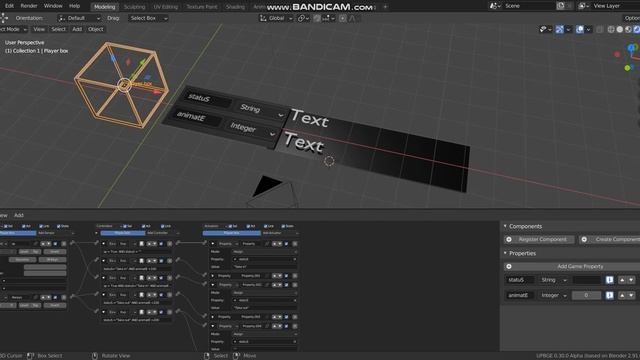The width and height of the screenshot is (640, 360).
Task: Switch to the Texture Paint workspace tab
Action: point(202,7)
